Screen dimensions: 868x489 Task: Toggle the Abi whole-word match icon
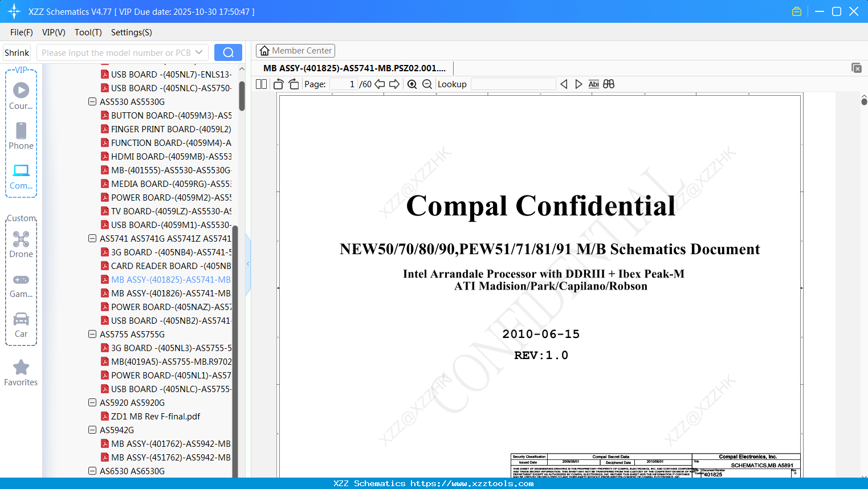(594, 84)
